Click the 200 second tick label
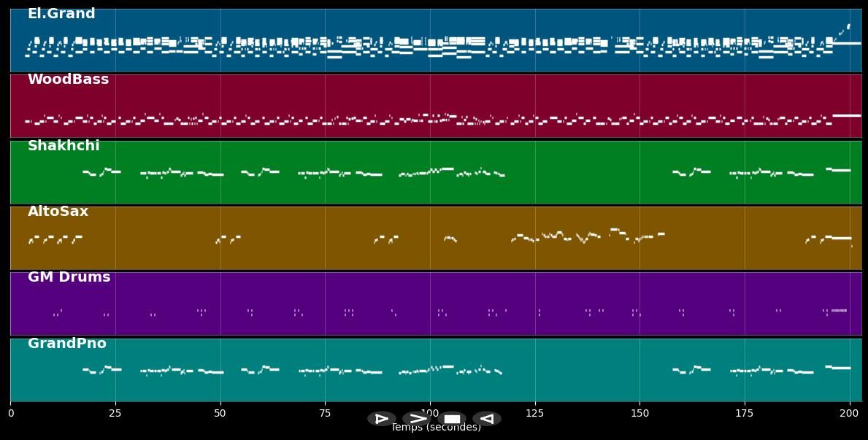Image resolution: width=868 pixels, height=440 pixels. pyautogui.click(x=850, y=413)
